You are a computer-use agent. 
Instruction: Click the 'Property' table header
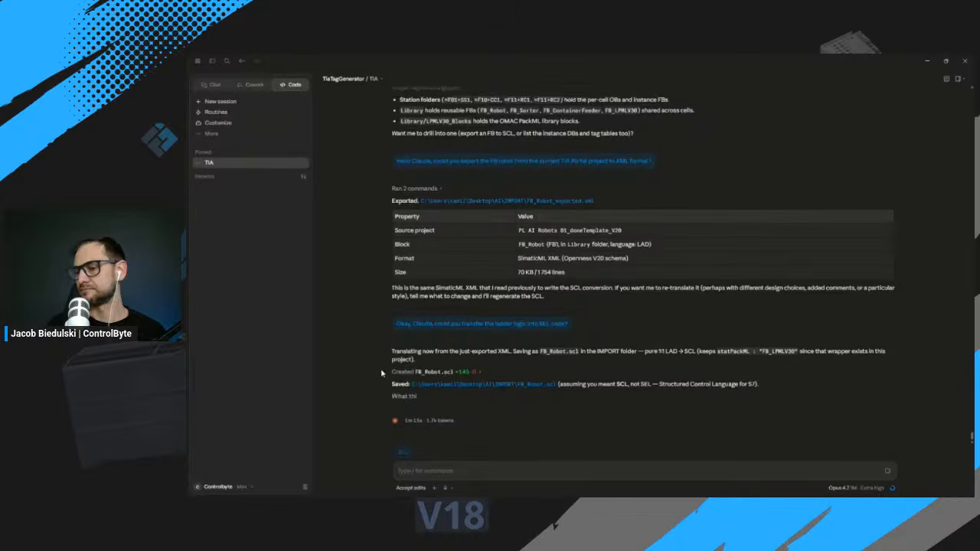[x=407, y=217]
